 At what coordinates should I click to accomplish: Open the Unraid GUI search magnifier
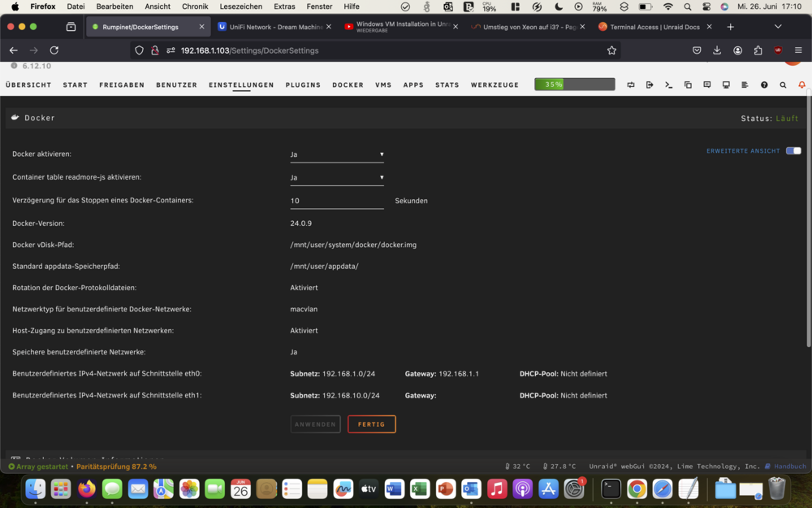pyautogui.click(x=783, y=85)
